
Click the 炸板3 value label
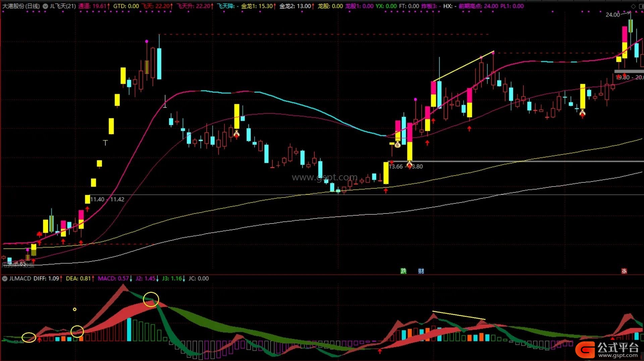click(431, 6)
